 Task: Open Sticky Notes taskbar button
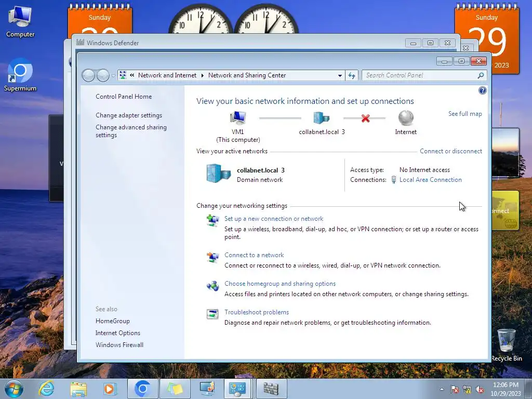point(175,389)
